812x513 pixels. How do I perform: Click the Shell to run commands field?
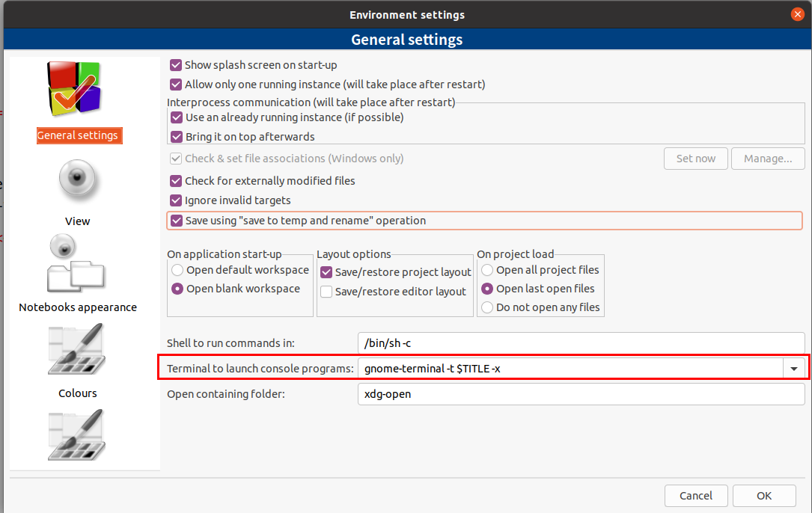tap(581, 343)
